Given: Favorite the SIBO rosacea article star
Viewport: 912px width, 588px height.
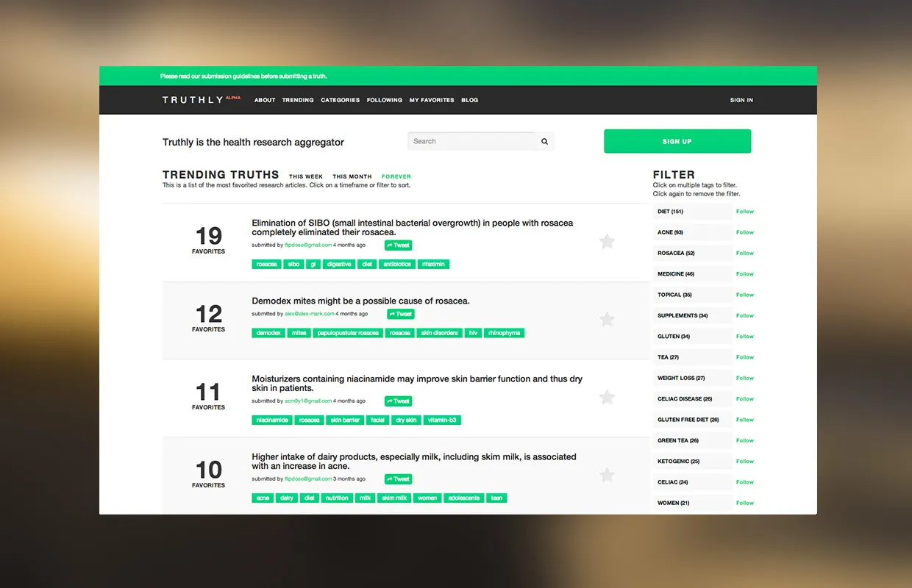Looking at the screenshot, I should 607,241.
